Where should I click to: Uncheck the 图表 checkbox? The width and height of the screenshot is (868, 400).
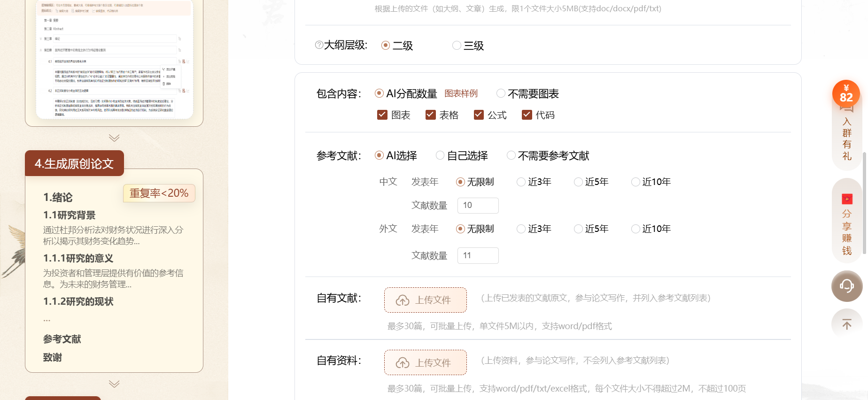click(382, 115)
